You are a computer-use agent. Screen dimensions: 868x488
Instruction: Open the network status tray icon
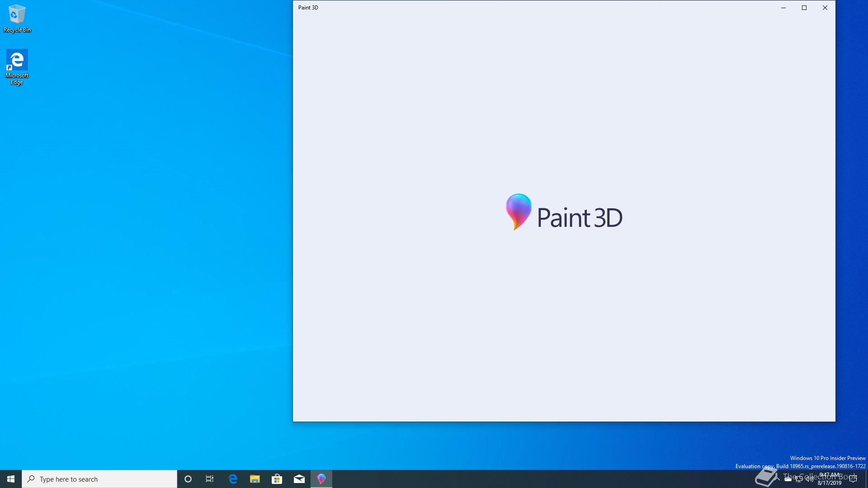click(x=799, y=479)
